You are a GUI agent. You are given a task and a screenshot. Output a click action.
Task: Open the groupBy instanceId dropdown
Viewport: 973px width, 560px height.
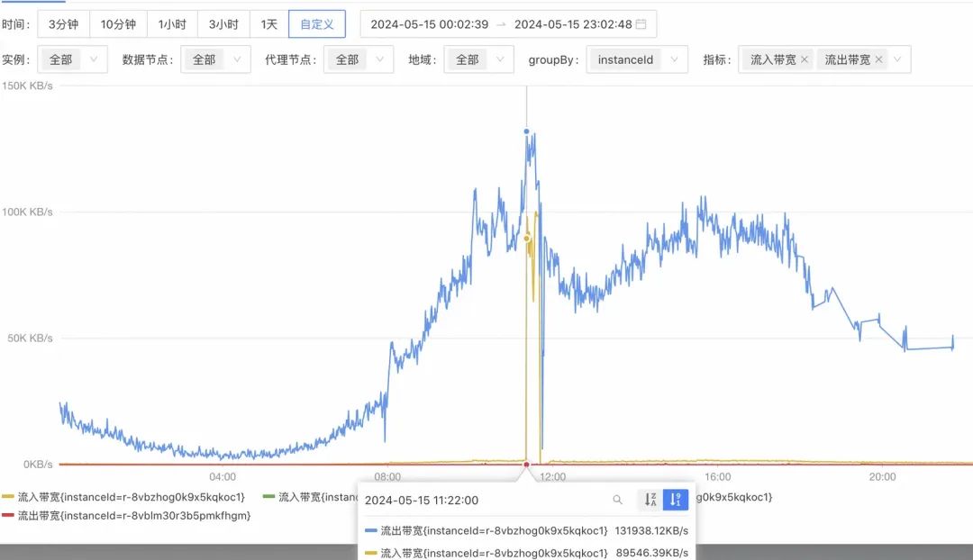point(637,59)
